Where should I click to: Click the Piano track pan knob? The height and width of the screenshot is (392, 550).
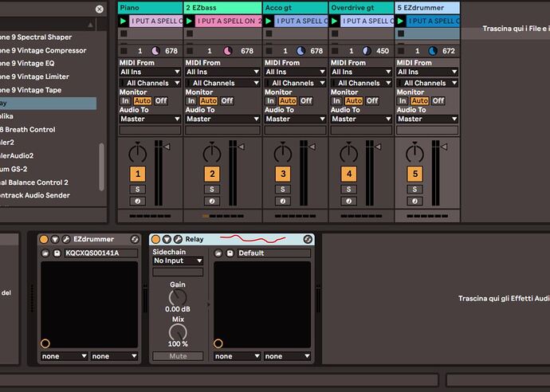click(137, 153)
